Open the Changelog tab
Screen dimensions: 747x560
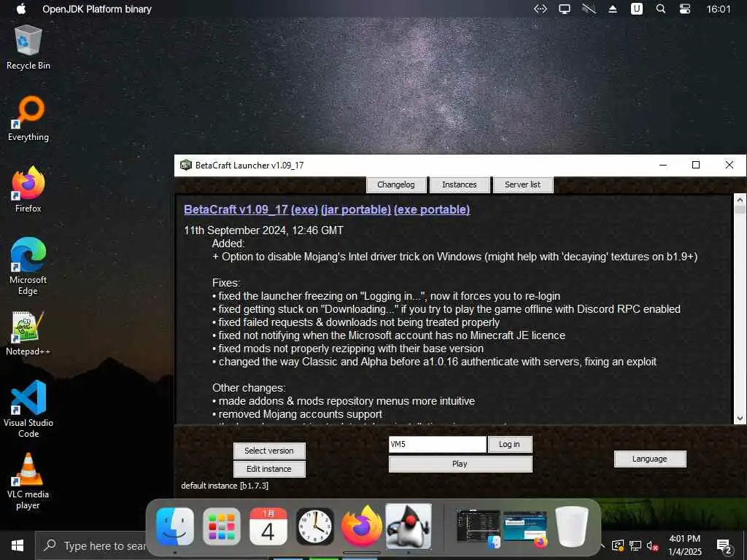click(x=396, y=184)
